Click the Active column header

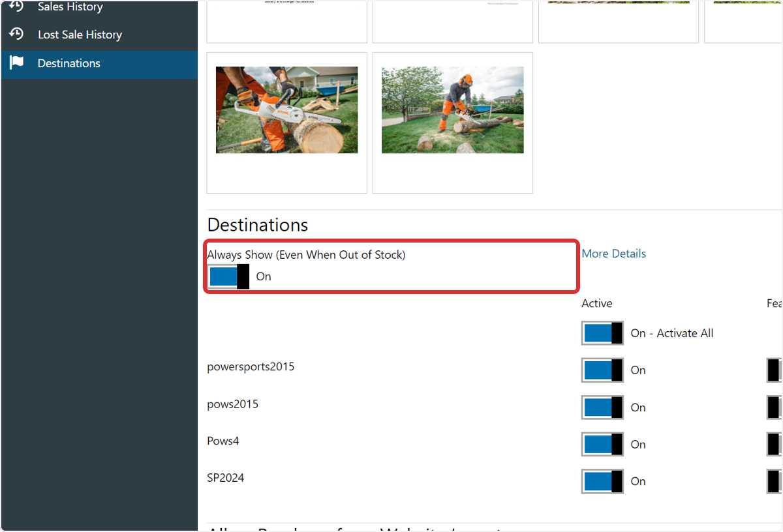click(597, 303)
